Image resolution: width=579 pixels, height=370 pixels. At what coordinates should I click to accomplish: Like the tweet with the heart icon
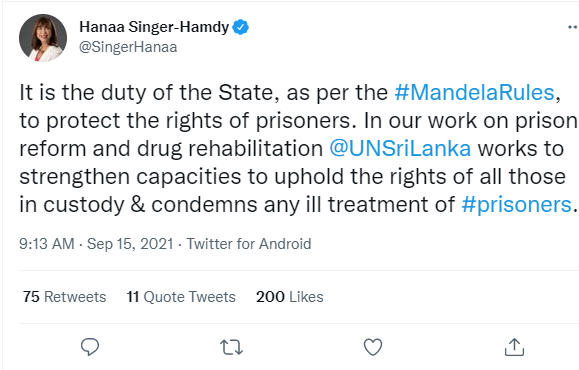(x=373, y=347)
